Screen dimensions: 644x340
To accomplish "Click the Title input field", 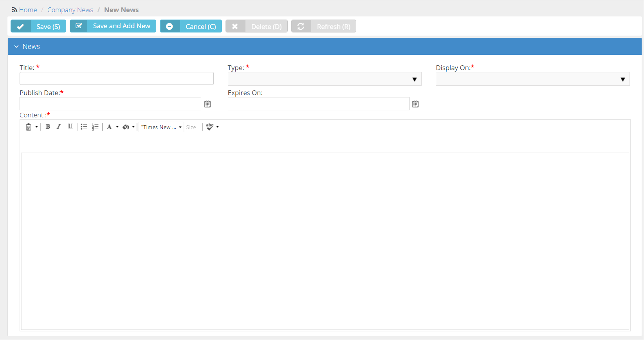I will pyautogui.click(x=116, y=79).
